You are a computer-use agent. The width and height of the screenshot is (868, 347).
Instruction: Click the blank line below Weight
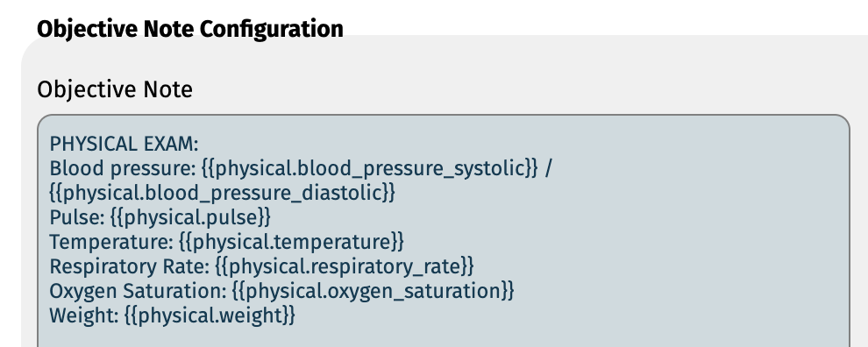tap(443, 338)
